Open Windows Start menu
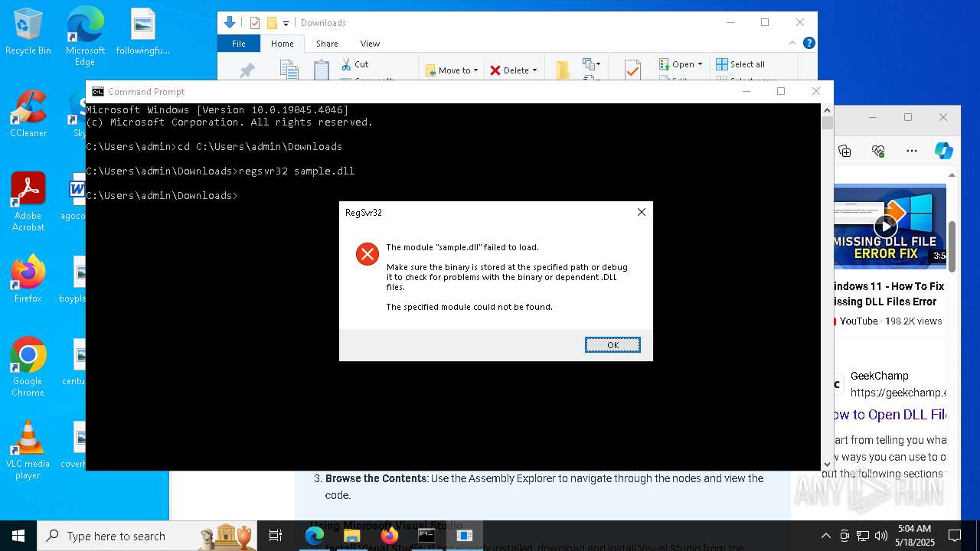 18,536
